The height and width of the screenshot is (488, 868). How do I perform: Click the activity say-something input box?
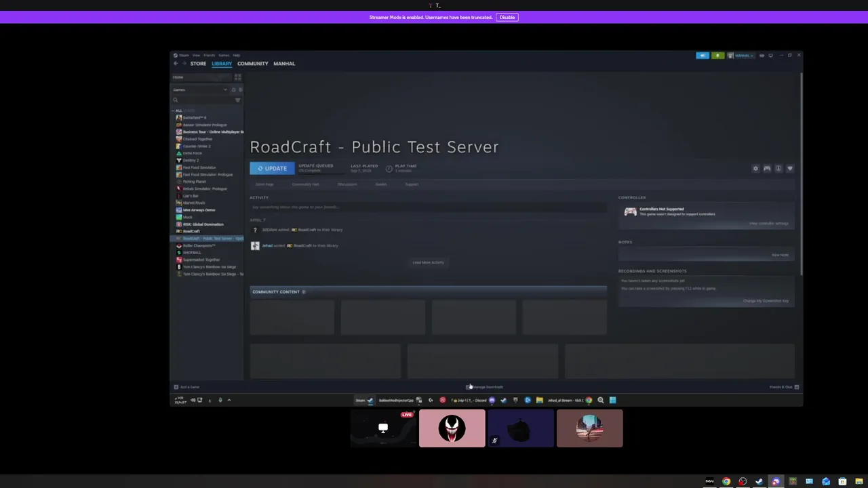[428, 207]
